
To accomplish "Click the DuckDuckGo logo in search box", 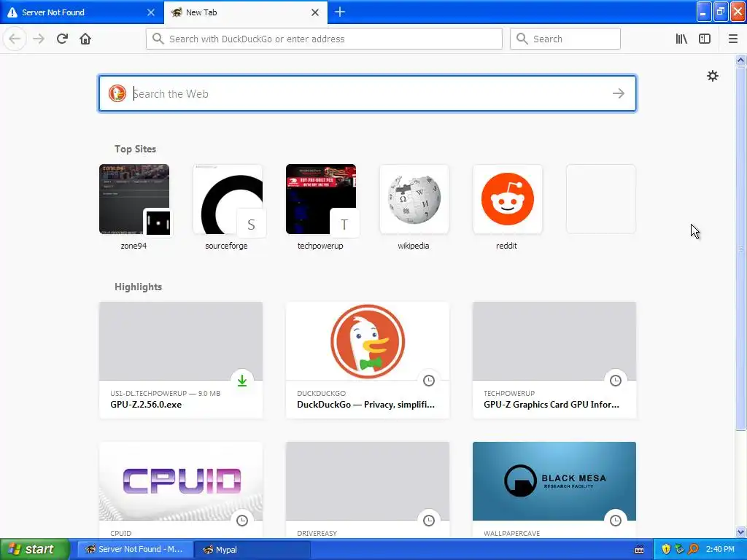I will pos(117,93).
